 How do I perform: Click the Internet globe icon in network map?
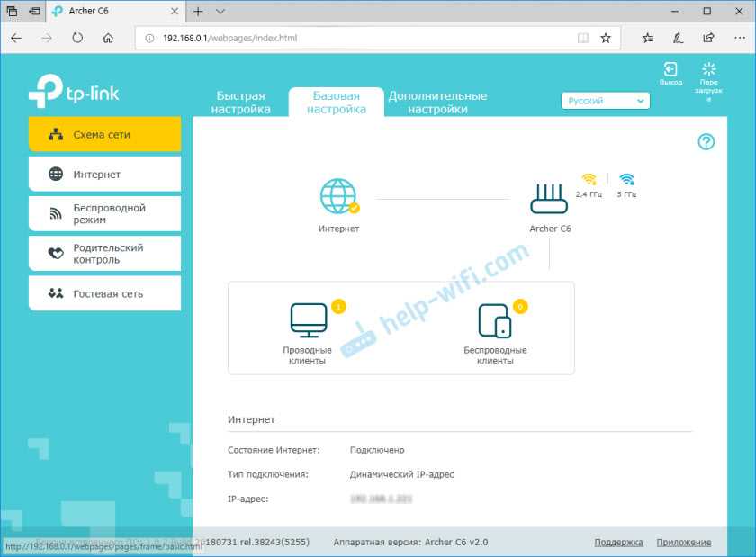tap(338, 197)
